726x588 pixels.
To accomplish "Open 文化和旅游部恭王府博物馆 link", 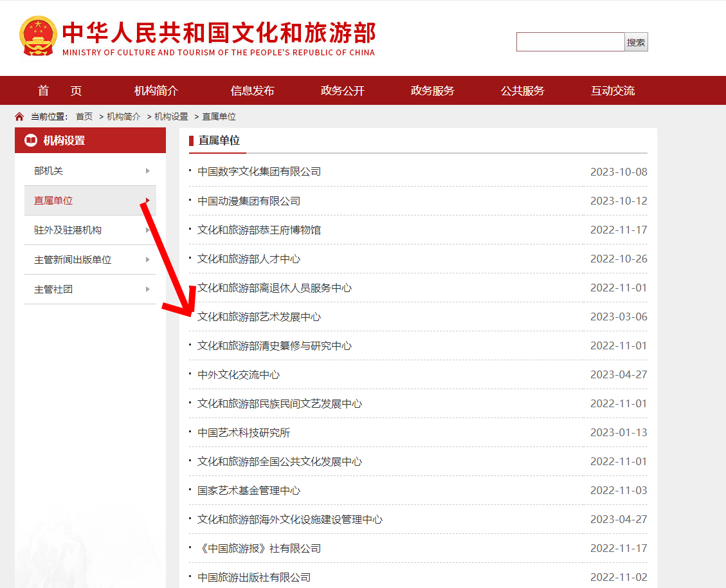I will point(259,230).
